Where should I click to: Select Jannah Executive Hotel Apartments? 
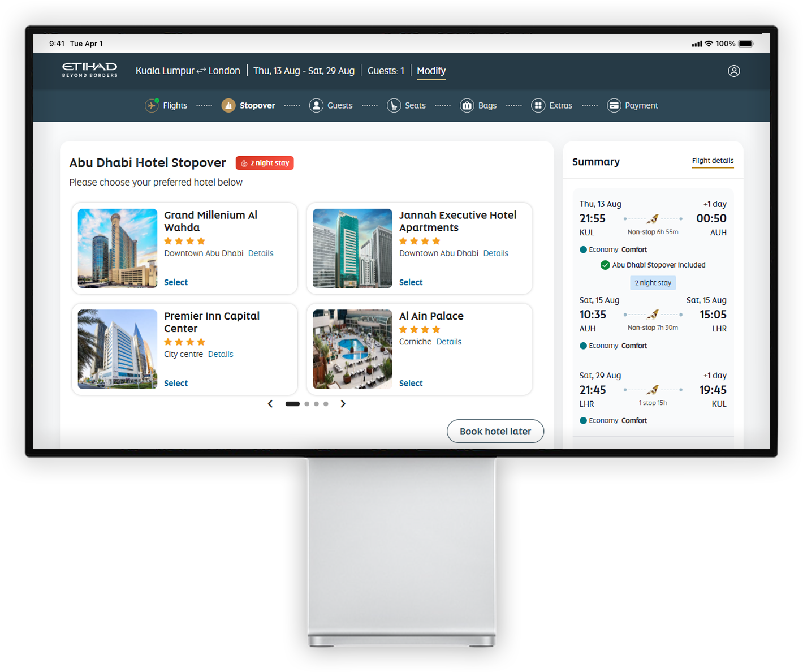coord(411,282)
